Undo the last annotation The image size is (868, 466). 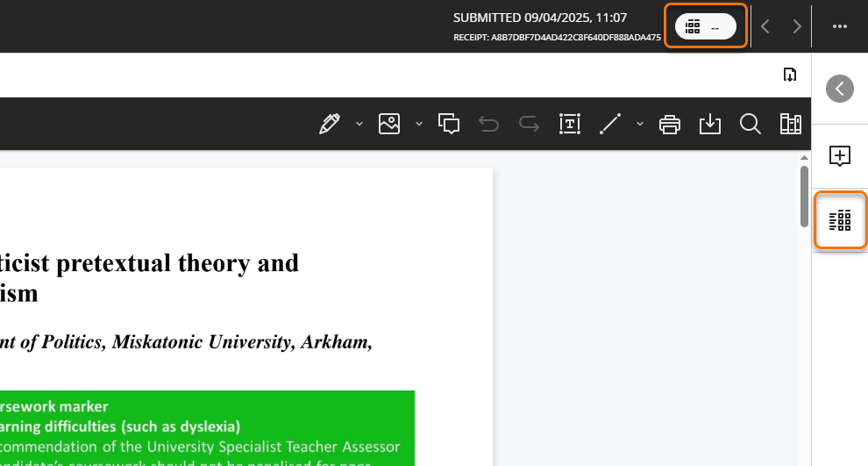pos(488,125)
